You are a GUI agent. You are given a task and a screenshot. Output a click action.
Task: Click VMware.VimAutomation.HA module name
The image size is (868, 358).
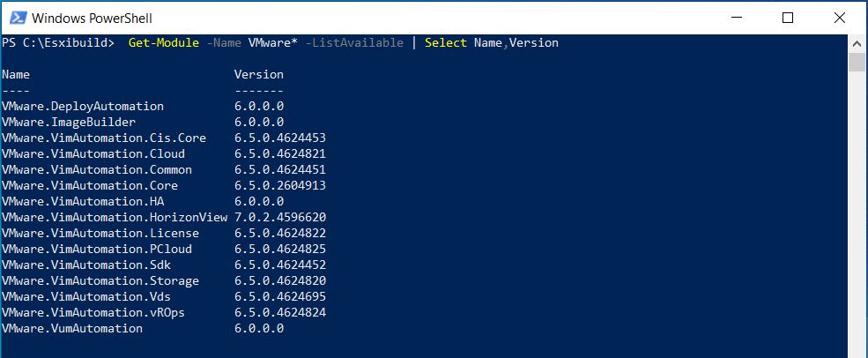point(83,201)
